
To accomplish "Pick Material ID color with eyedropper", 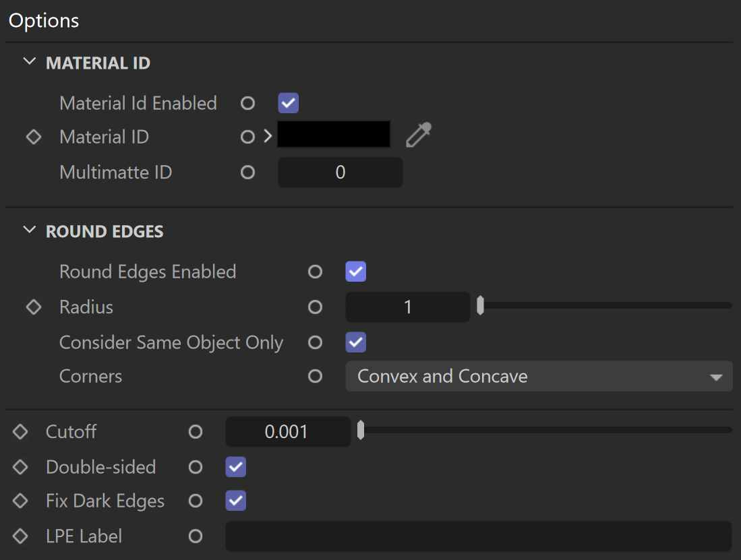I will tap(419, 135).
